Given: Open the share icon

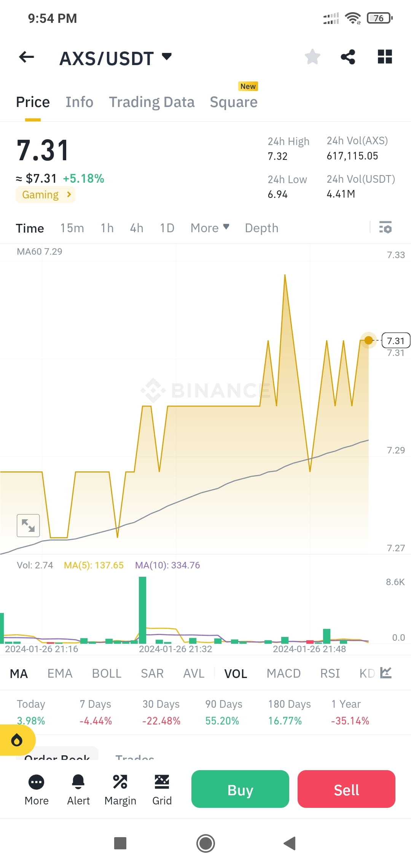Looking at the screenshot, I should (x=348, y=57).
